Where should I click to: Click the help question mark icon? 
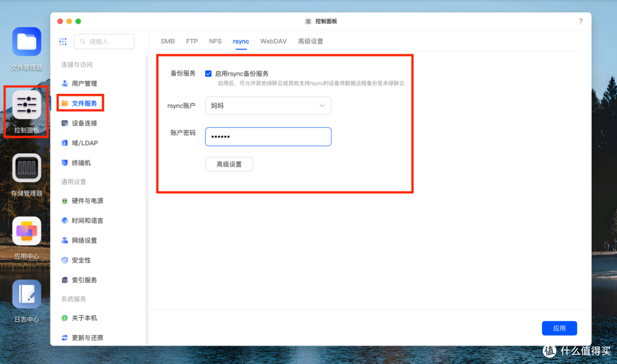[x=580, y=21]
